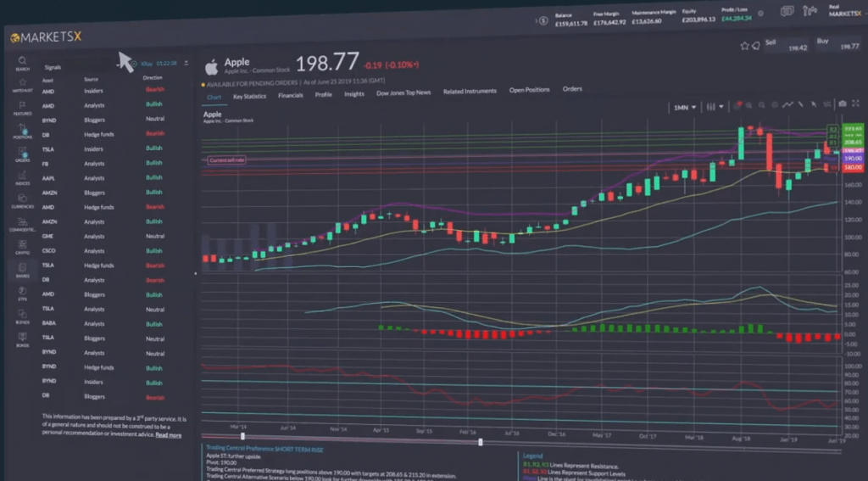The height and width of the screenshot is (481, 868).
Task: Open the zigzag line studies tool
Action: pos(787,104)
